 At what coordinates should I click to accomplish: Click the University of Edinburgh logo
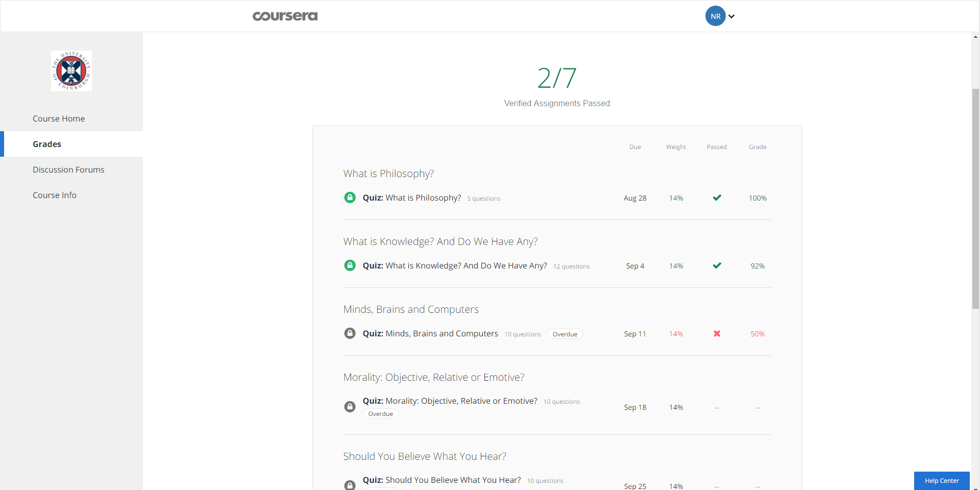[71, 70]
